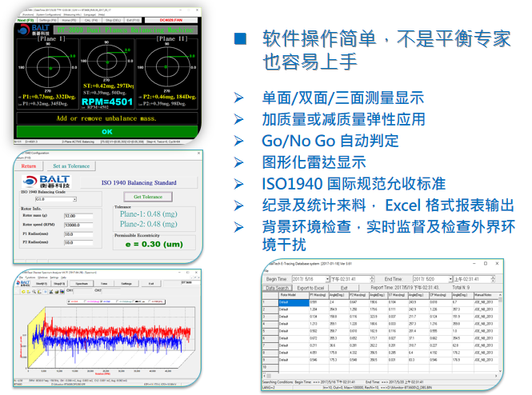Close the ISO 1940 Configuration window

[x=199, y=154]
